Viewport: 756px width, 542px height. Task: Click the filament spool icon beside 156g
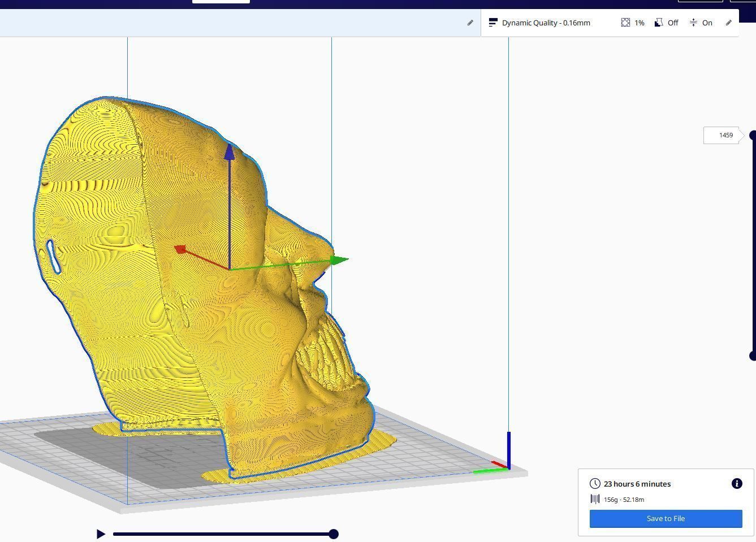click(595, 499)
